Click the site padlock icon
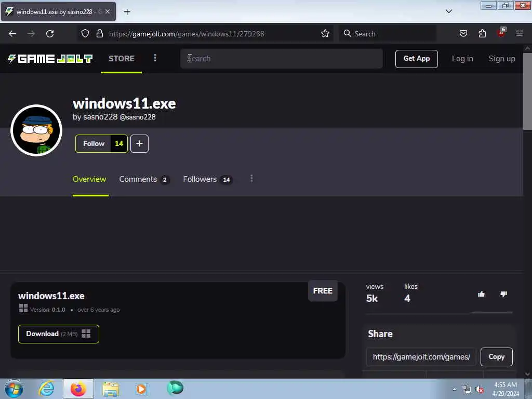 pos(99,33)
